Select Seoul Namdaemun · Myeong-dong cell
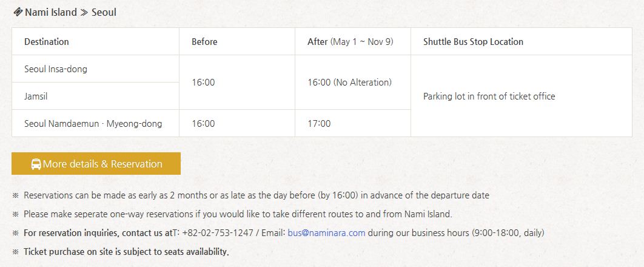This screenshot has height=267, width=644. click(93, 124)
